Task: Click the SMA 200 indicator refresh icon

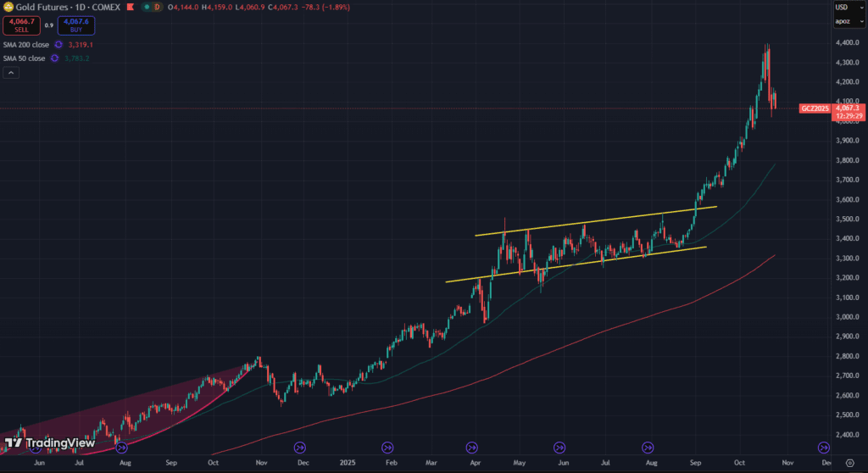Action: tap(58, 44)
